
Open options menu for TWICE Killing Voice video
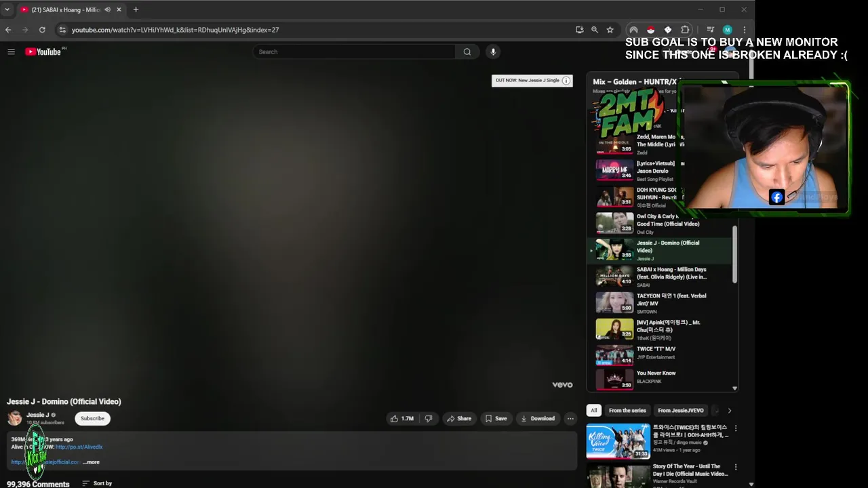735,428
